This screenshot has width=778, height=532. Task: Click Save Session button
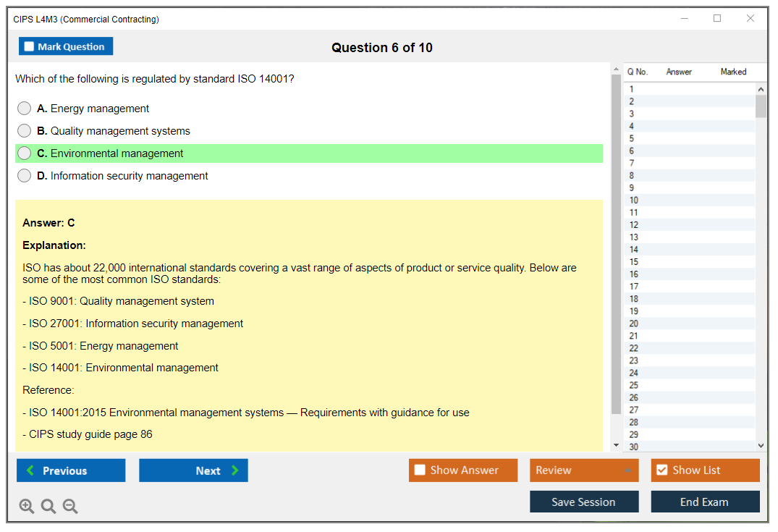pyautogui.click(x=584, y=502)
